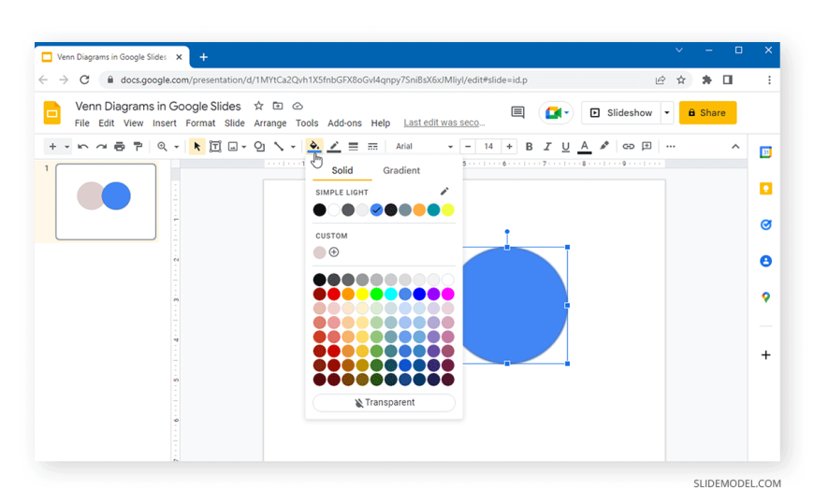
Task: Insert a Text box
Action: click(x=215, y=147)
